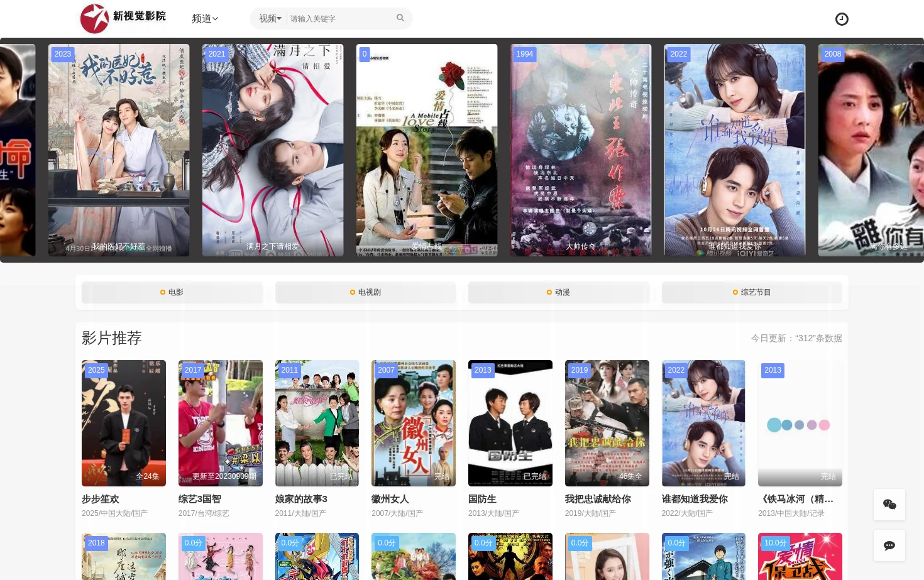The height and width of the screenshot is (580, 924).
Task: Open the 谁都知道我爱你 carousel poster
Action: (x=735, y=150)
